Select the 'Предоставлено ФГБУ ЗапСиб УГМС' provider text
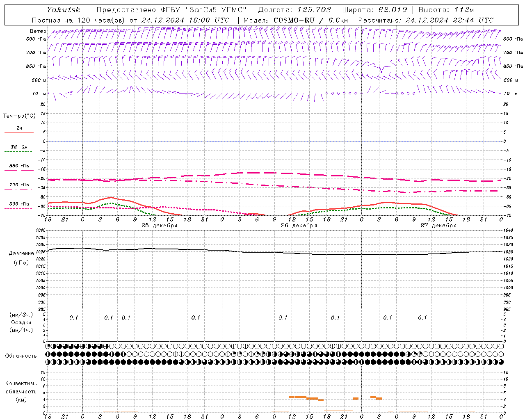 pyautogui.click(x=171, y=9)
